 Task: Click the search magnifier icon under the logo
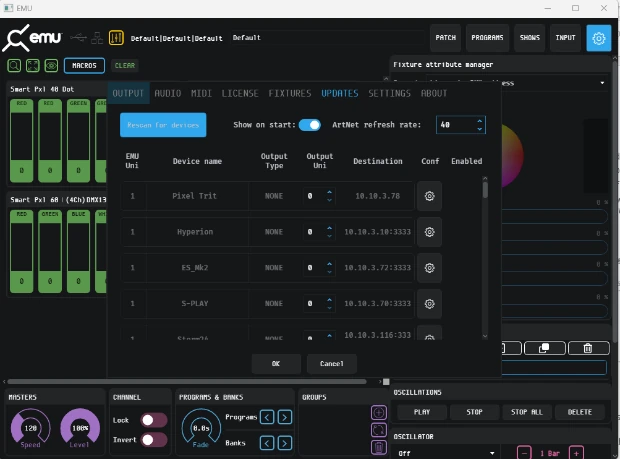click(x=14, y=66)
